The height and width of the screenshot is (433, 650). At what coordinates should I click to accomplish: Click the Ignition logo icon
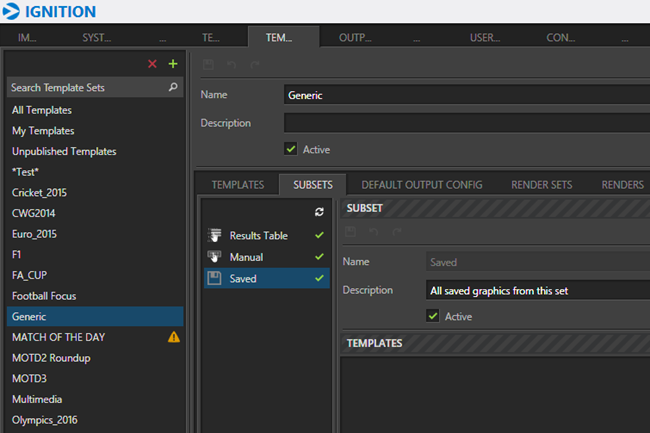pyautogui.click(x=10, y=11)
